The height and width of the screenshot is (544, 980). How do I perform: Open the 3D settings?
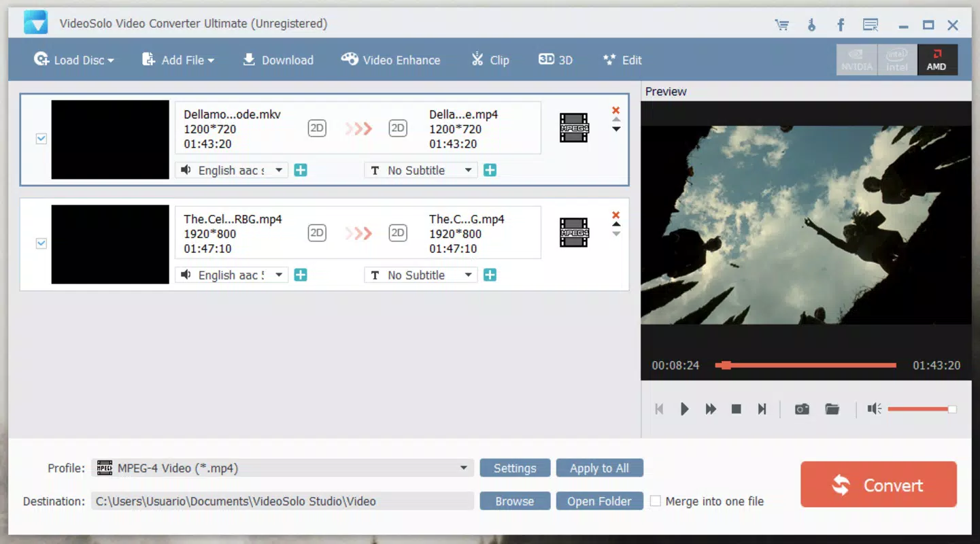point(556,60)
